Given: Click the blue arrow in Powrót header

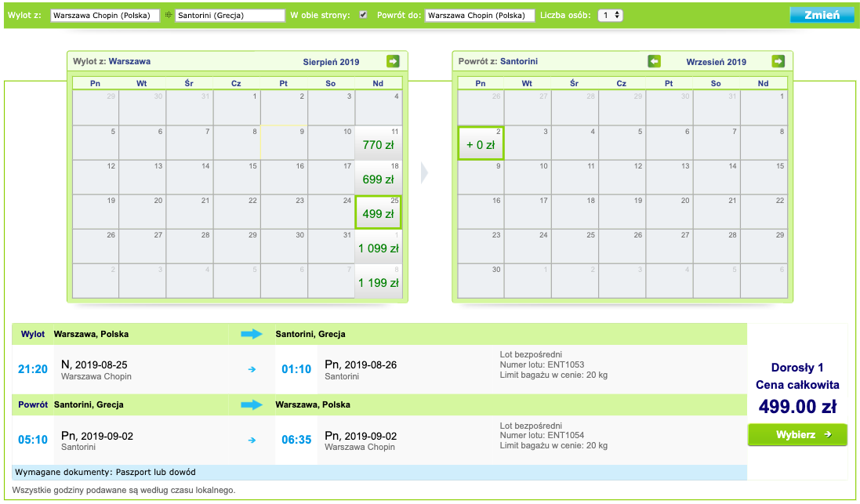Looking at the screenshot, I should click(x=252, y=405).
